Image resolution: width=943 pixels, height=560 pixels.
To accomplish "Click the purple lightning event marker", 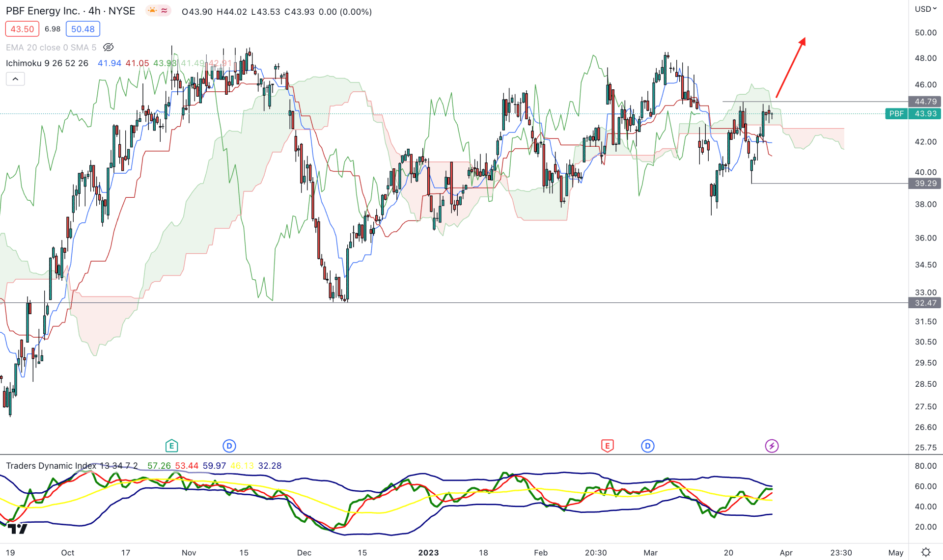I will click(x=772, y=446).
